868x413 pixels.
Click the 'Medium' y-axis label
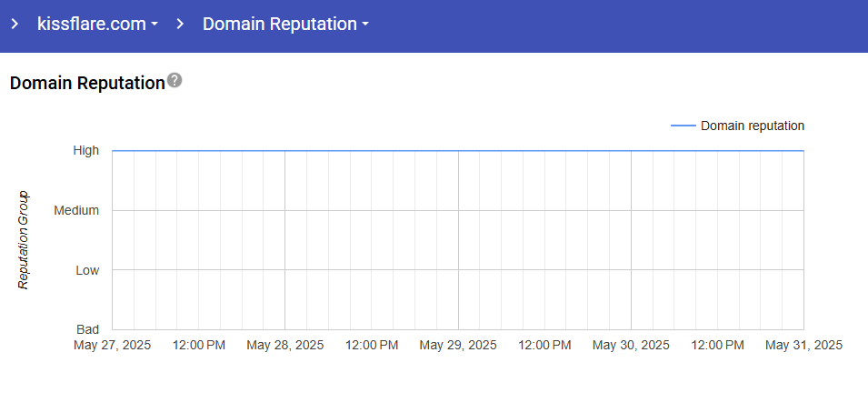pos(76,210)
